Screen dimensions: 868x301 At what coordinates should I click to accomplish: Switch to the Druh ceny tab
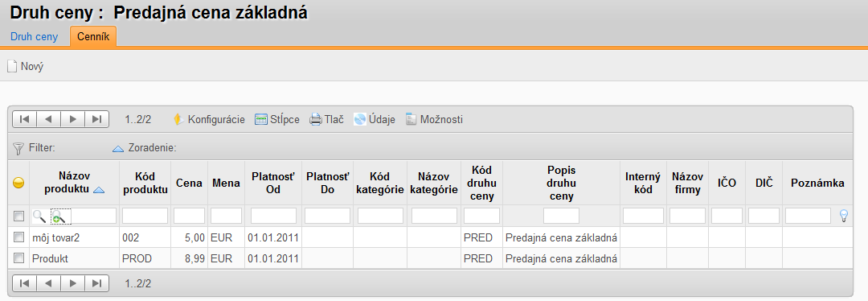pyautogui.click(x=35, y=37)
